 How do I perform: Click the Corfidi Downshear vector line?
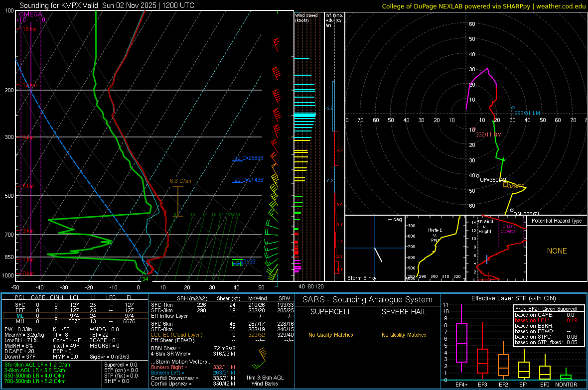click(193, 378)
